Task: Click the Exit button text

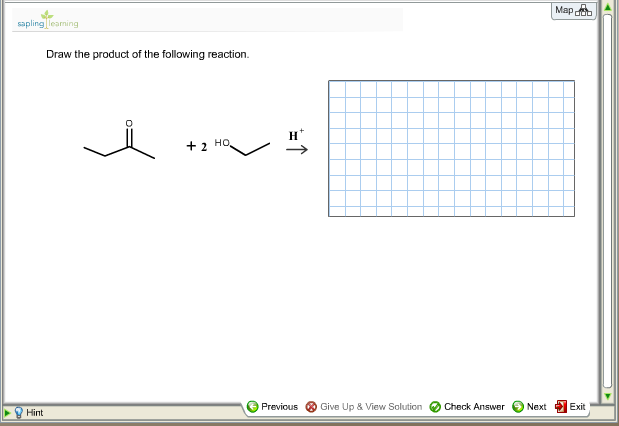Action: click(x=577, y=407)
